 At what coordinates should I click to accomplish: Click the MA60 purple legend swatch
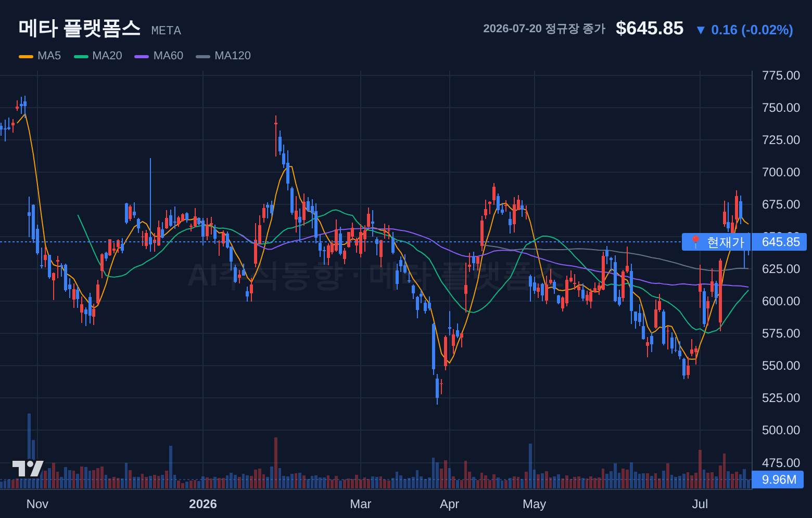point(142,56)
